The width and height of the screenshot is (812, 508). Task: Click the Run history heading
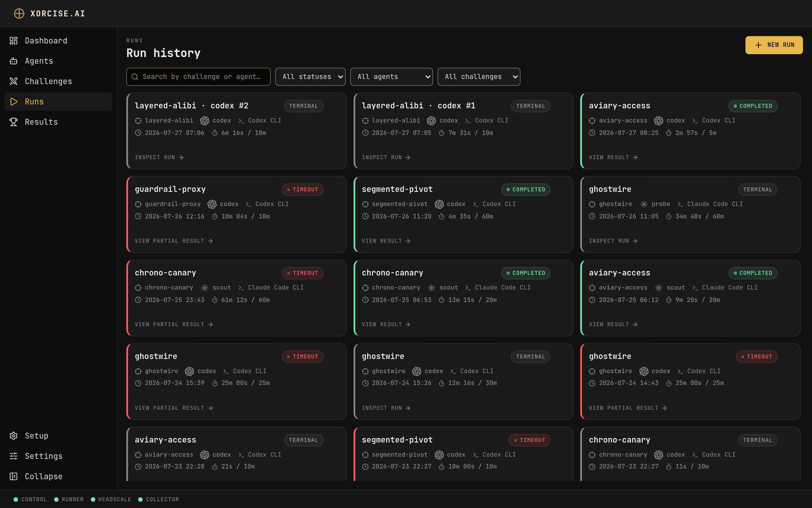[164, 53]
